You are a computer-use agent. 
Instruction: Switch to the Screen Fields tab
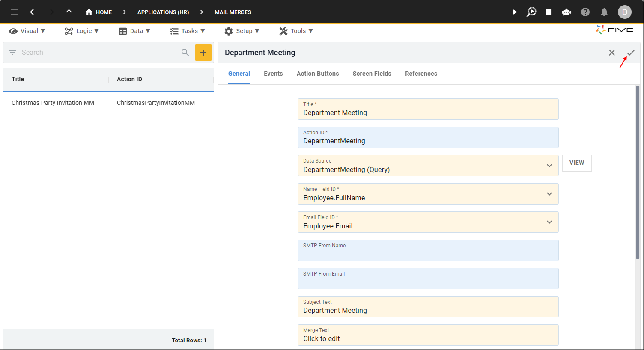[x=372, y=74]
